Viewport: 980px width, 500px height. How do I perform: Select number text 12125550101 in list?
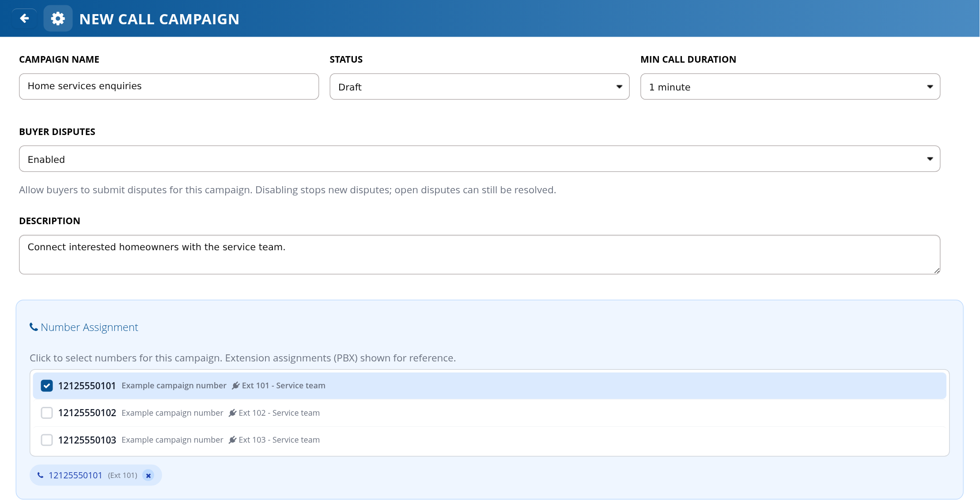[x=87, y=386]
